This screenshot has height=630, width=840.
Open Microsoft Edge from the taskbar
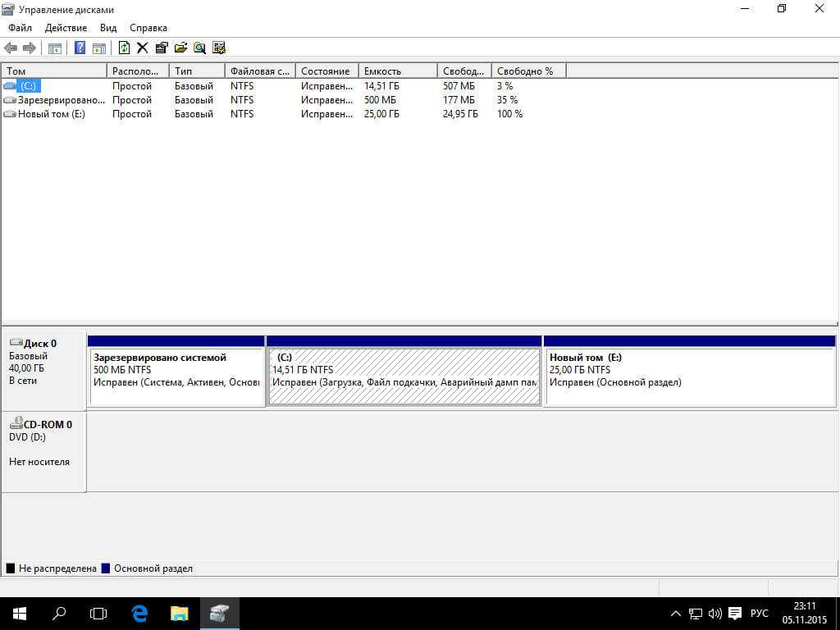(x=139, y=613)
